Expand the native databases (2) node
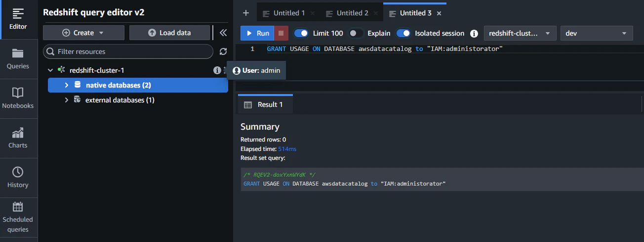This screenshot has width=644, height=242. (x=67, y=85)
